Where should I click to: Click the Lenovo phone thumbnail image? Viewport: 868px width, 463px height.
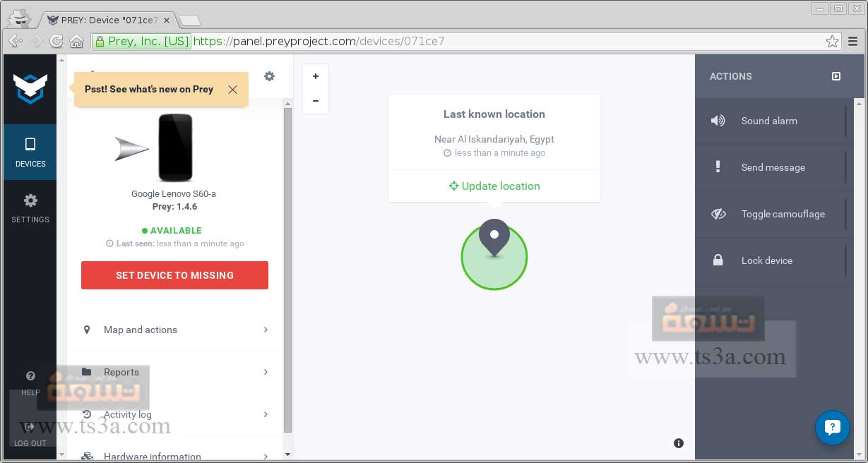(x=175, y=148)
